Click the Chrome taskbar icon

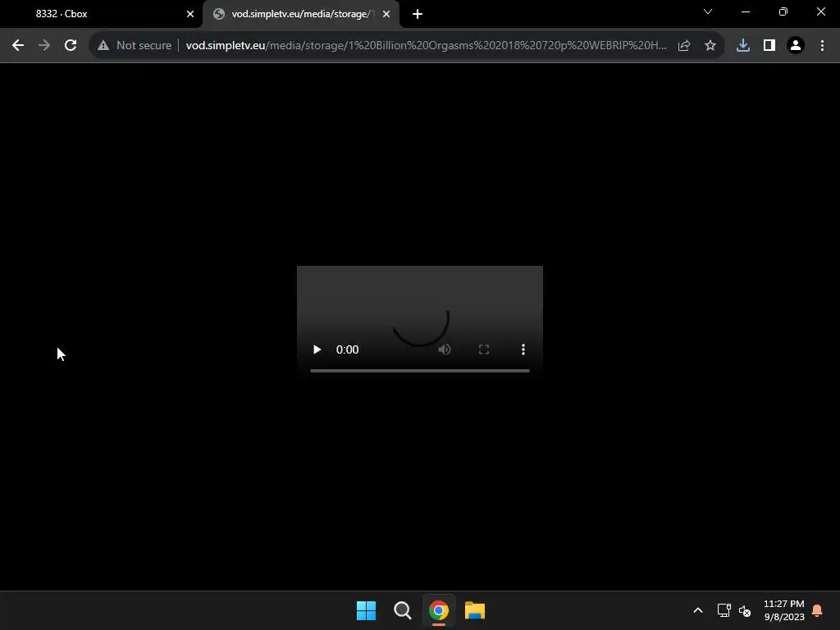tap(439, 610)
